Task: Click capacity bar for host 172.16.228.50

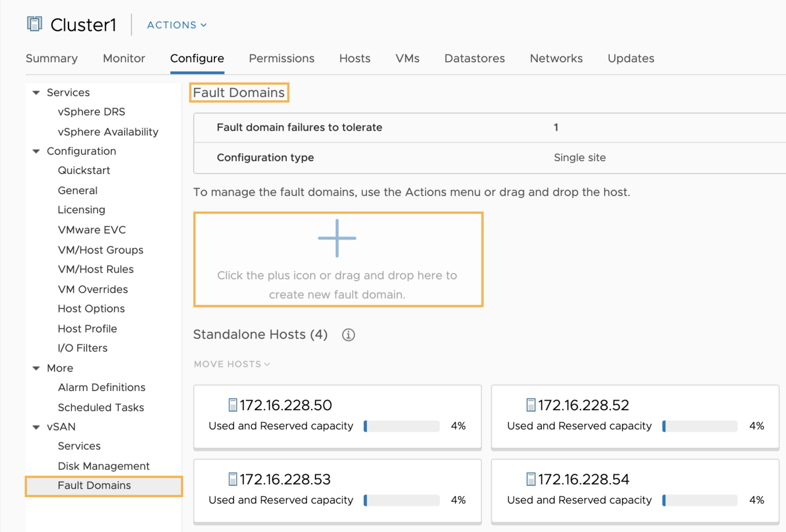Action: tap(401, 426)
